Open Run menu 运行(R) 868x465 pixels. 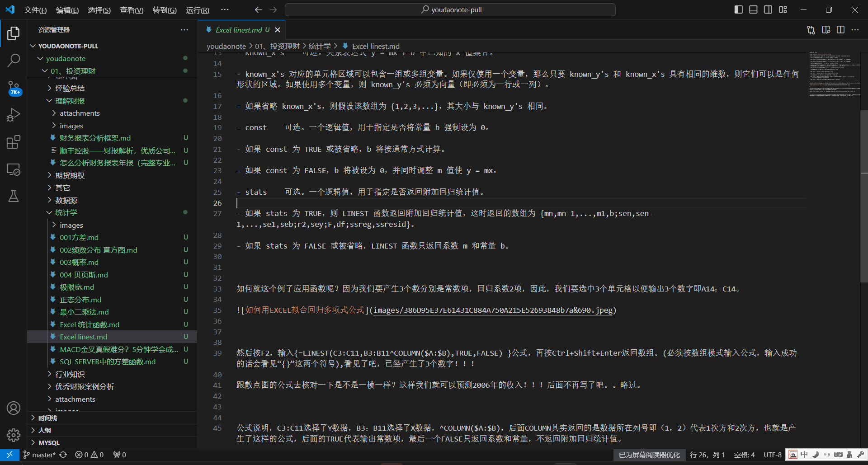click(198, 10)
